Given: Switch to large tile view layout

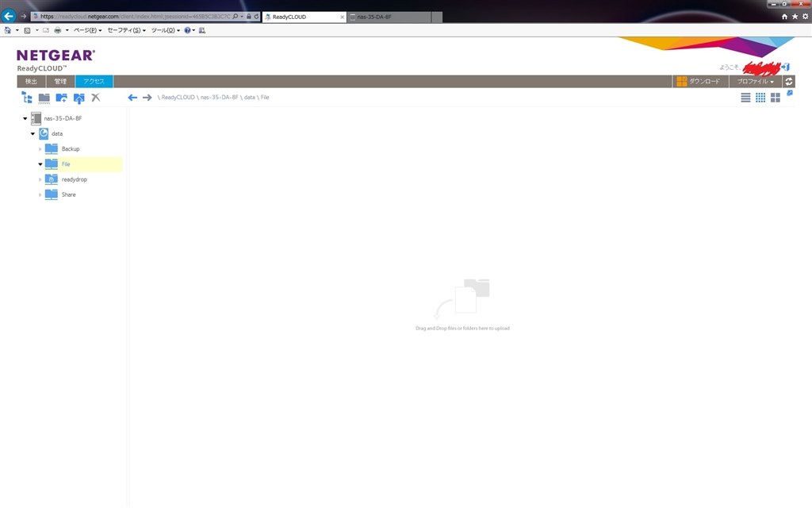Looking at the screenshot, I should (x=776, y=98).
